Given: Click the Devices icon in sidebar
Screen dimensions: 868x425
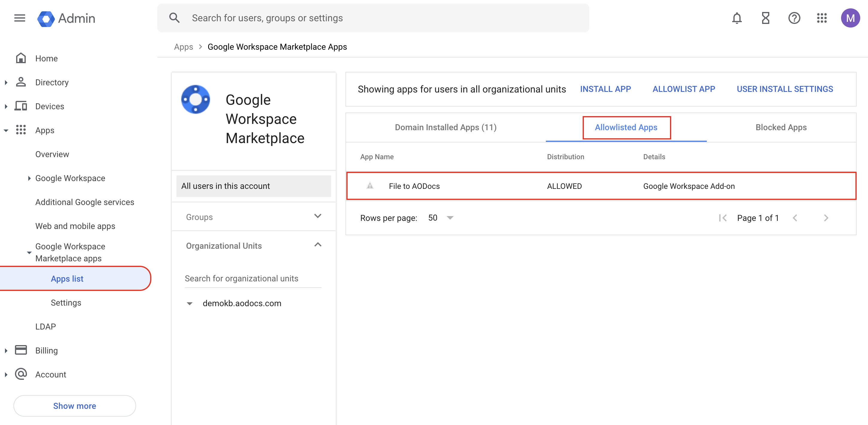Looking at the screenshot, I should point(21,106).
